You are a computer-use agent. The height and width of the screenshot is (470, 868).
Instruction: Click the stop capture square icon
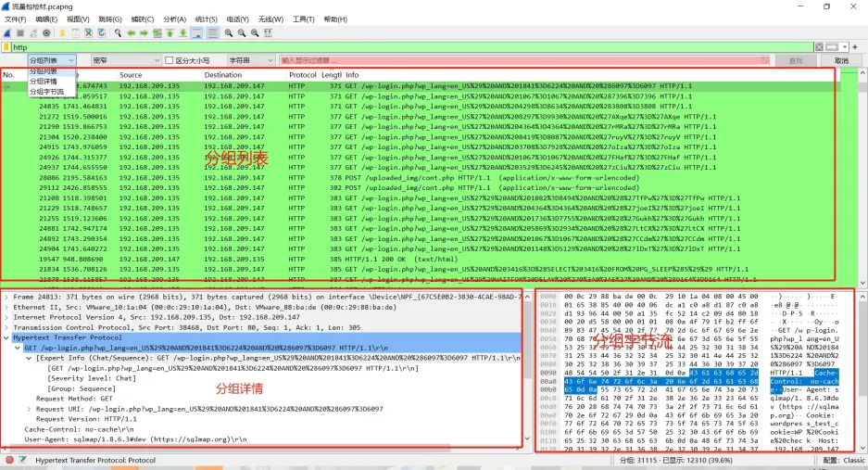(x=20, y=33)
